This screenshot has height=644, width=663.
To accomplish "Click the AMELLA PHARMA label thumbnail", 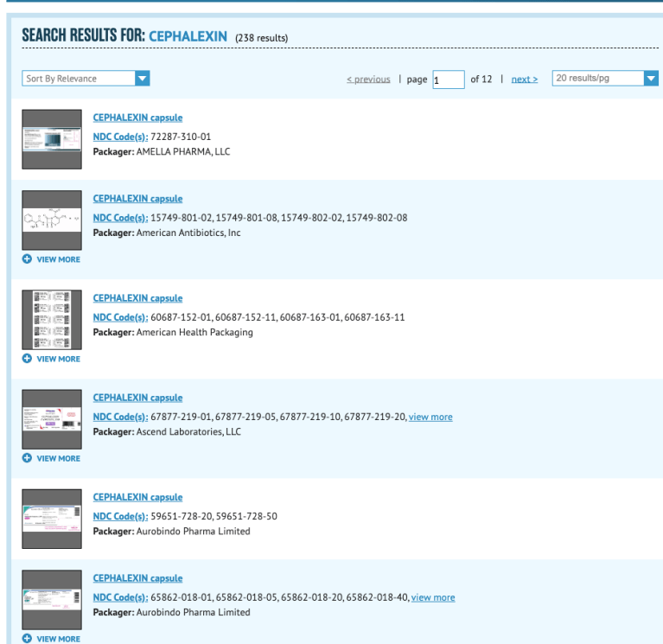I will point(51,139).
